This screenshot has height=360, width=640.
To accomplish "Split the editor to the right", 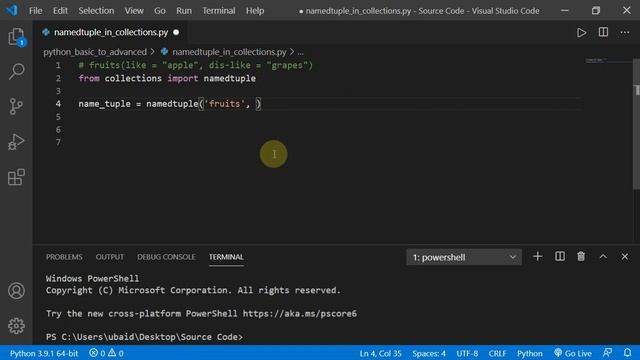I will (x=603, y=32).
